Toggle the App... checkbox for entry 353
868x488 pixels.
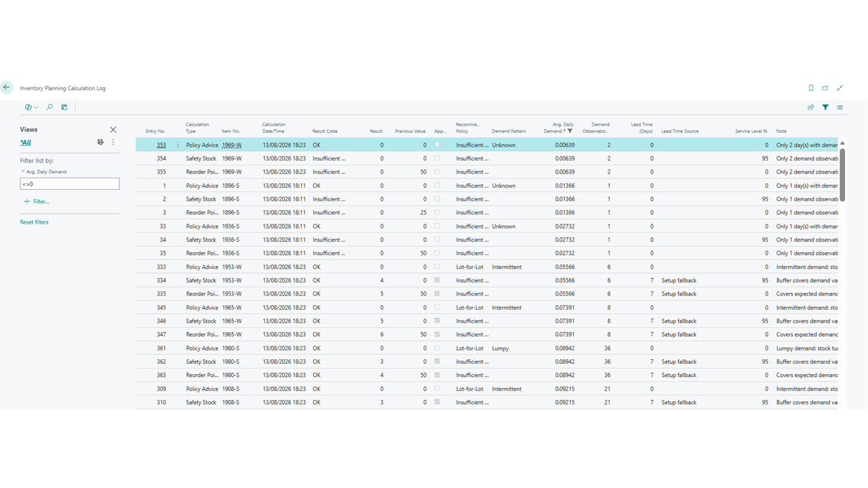pyautogui.click(x=437, y=145)
